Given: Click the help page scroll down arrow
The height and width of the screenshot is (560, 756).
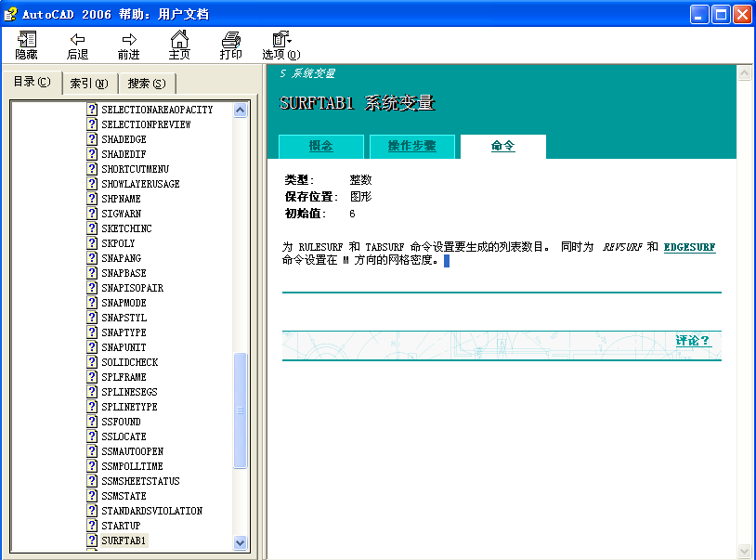Looking at the screenshot, I should coord(745,552).
